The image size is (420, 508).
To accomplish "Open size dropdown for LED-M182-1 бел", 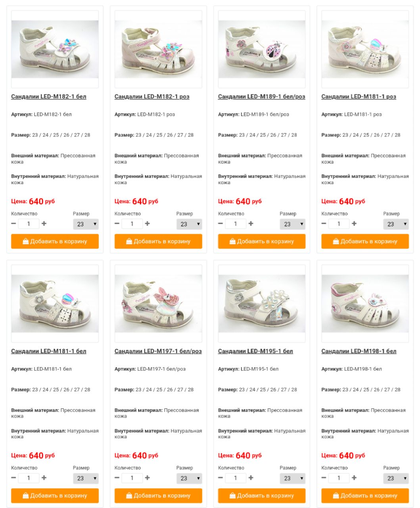I will click(x=86, y=224).
